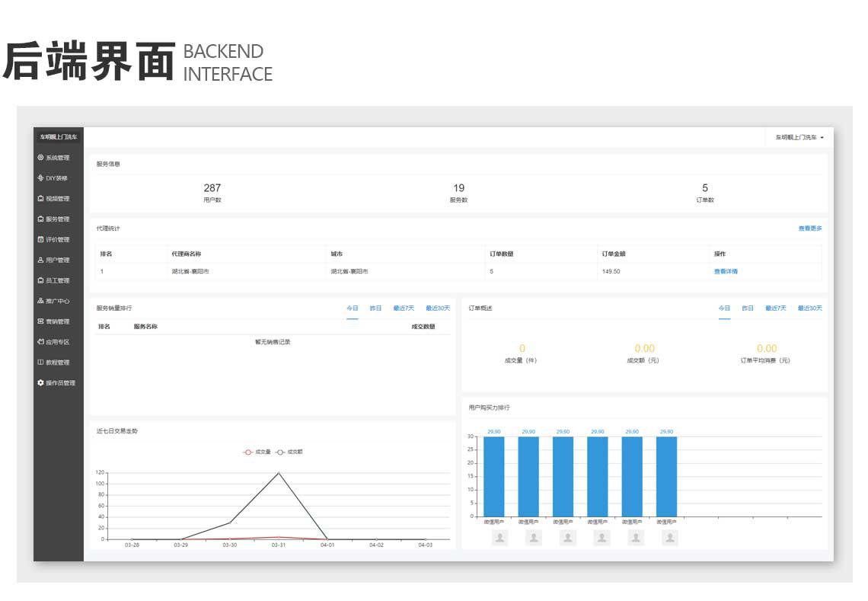Click the first user avatar thumbnail below the bar chart
This screenshot has height=601, width=868.
point(499,538)
